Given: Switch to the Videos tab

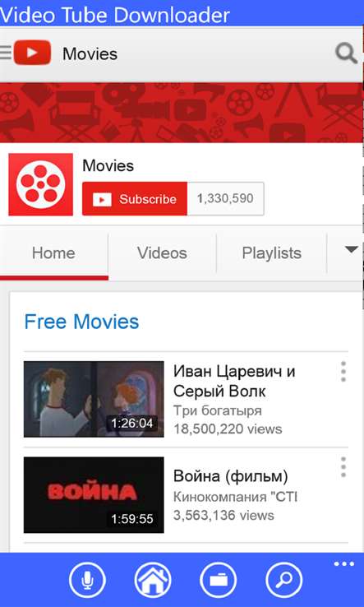Looking at the screenshot, I should pos(162,253).
